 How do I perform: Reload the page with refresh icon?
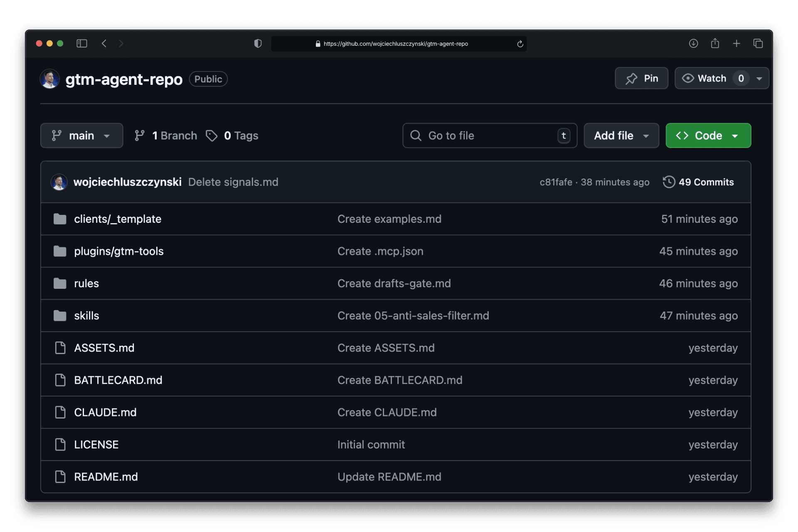[520, 44]
